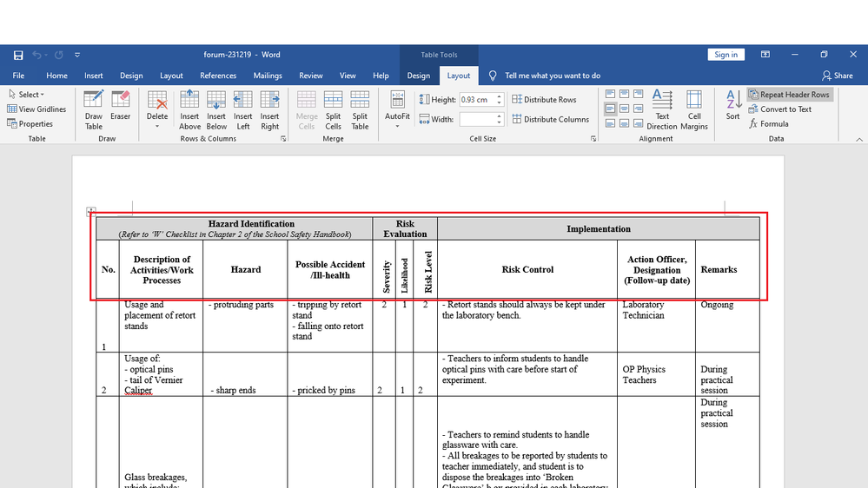Click Insert Above
The image size is (868, 488).
click(x=189, y=110)
